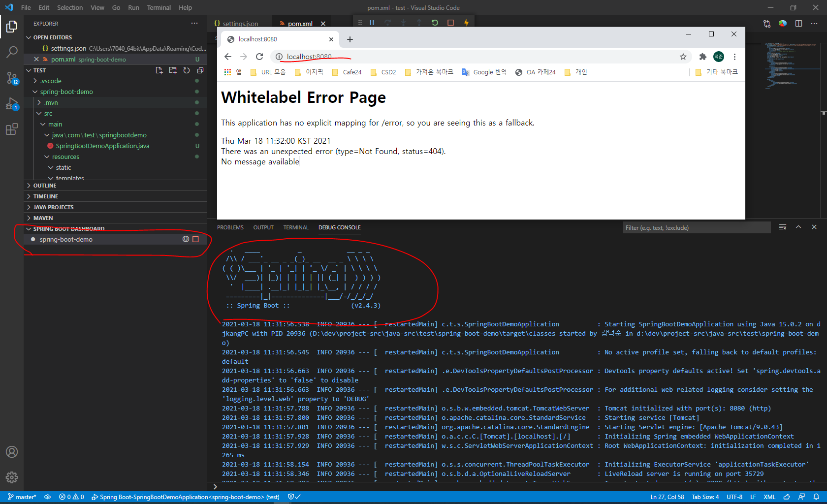Switch to the TERMINAL panel tab

pyautogui.click(x=296, y=227)
